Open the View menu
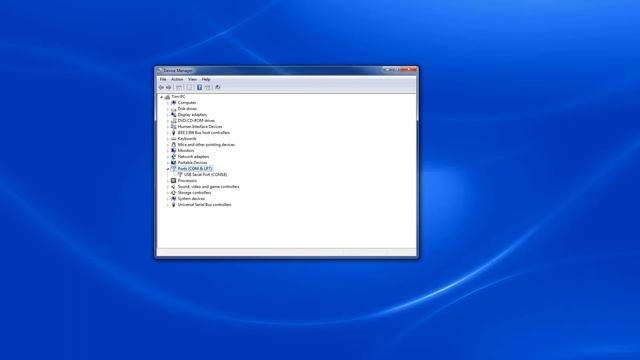 [x=192, y=79]
